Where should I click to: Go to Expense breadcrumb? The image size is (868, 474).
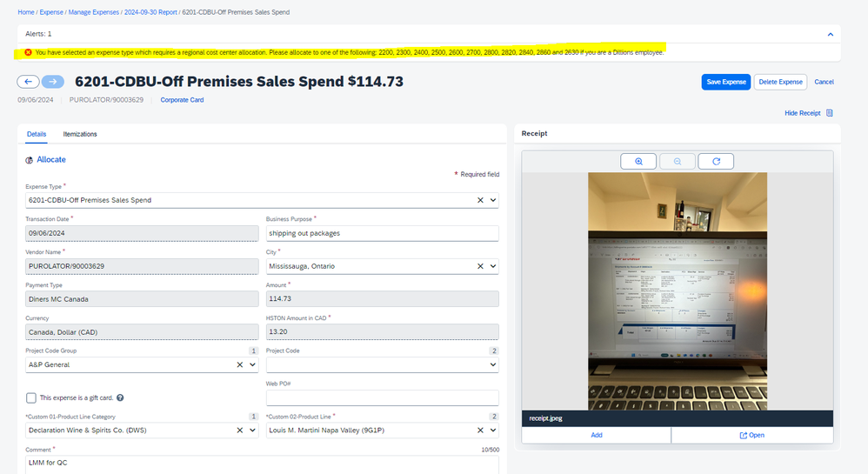click(51, 12)
